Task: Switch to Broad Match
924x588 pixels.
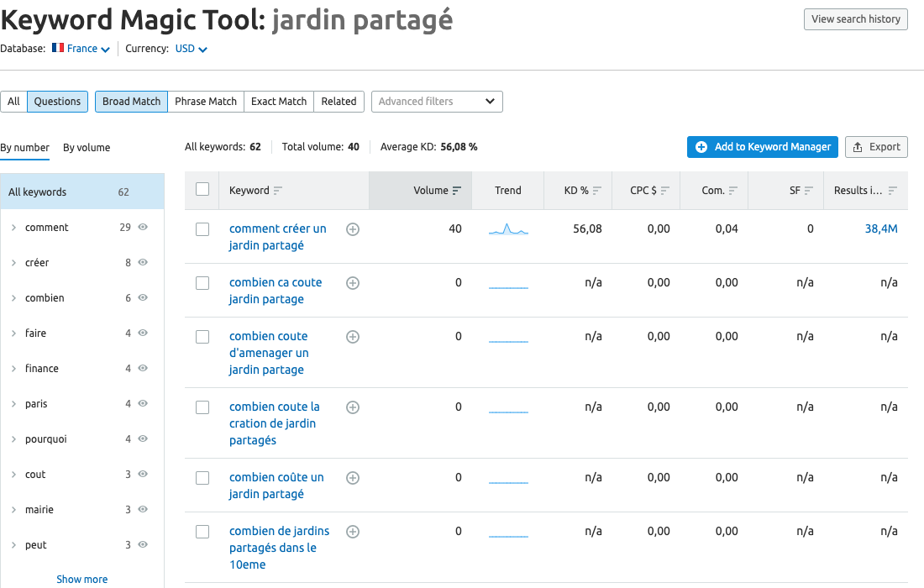Action: (131, 102)
